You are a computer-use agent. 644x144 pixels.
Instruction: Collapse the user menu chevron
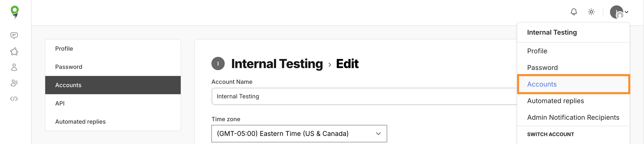pyautogui.click(x=627, y=12)
